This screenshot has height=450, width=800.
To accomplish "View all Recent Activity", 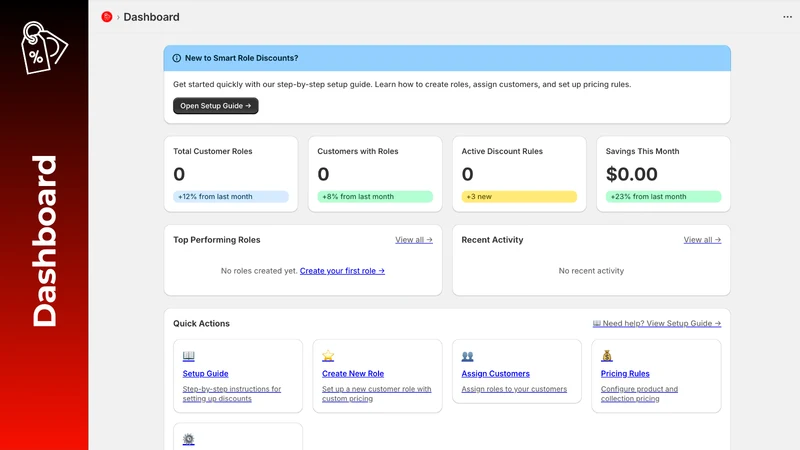I will click(x=702, y=240).
